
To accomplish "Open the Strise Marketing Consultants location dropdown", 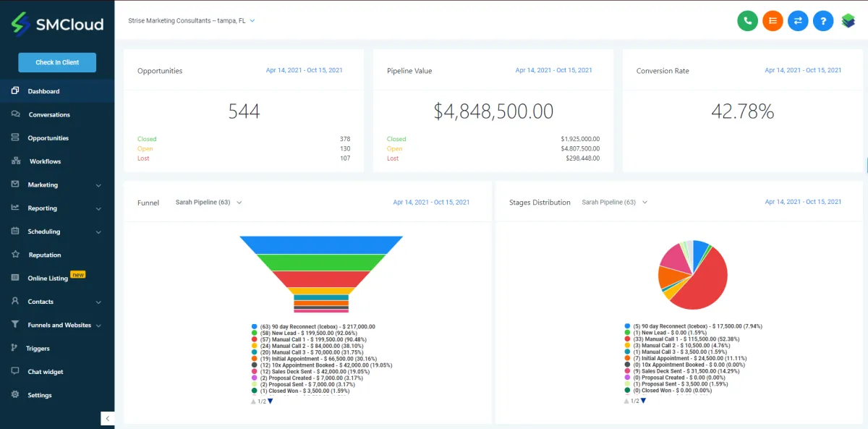I will pos(192,21).
